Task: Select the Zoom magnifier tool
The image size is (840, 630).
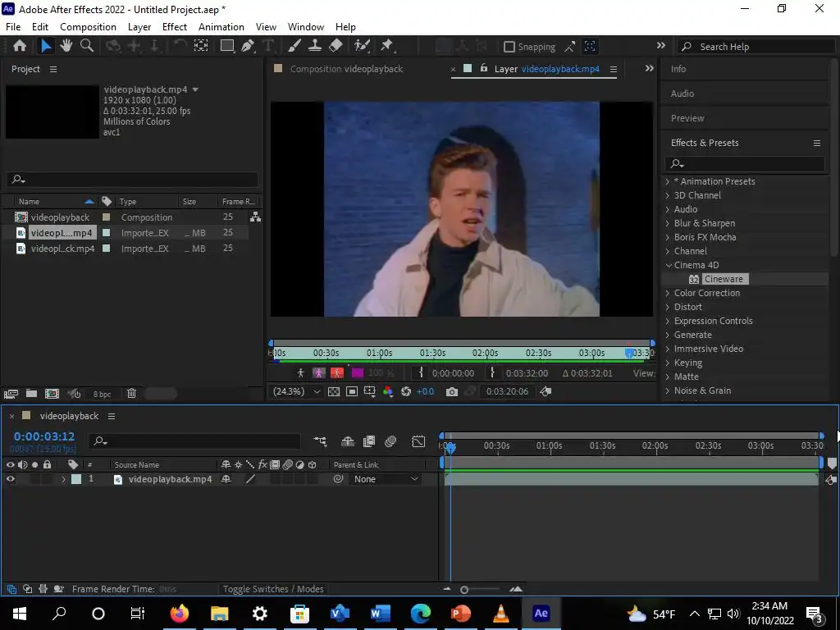Action: pyautogui.click(x=87, y=46)
